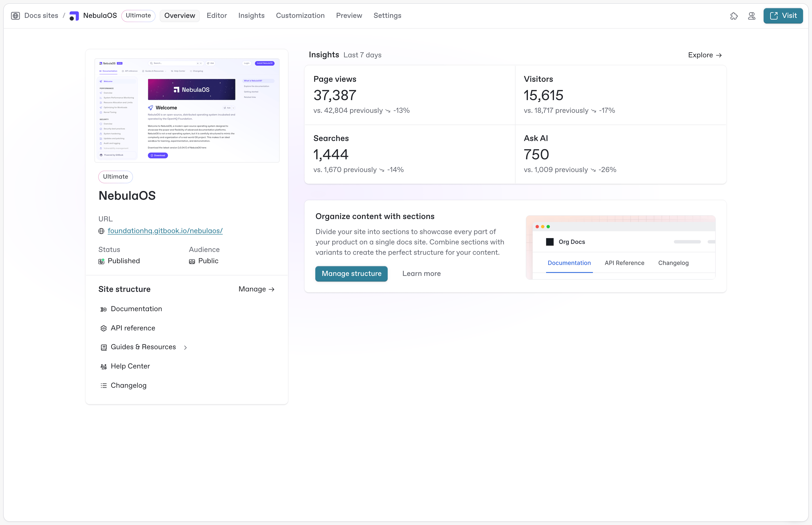Click the Docs sites globe icon in breadcrumb
This screenshot has width=812, height=525.
[15, 15]
